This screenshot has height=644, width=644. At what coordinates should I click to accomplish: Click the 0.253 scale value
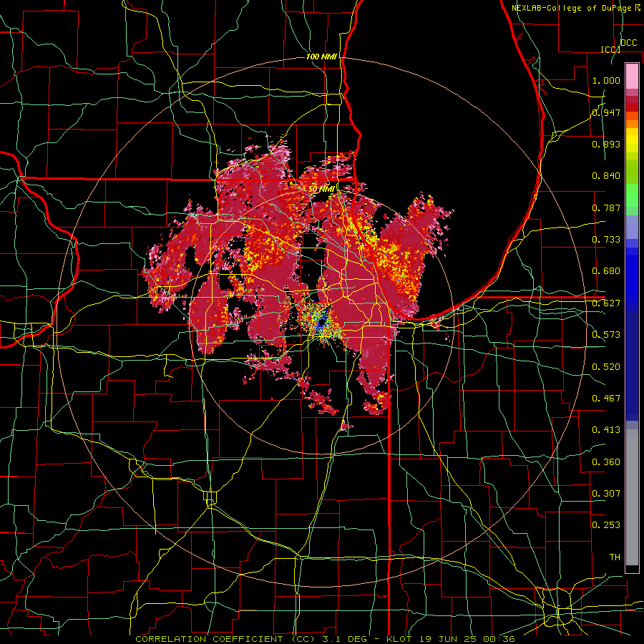pyautogui.click(x=606, y=525)
